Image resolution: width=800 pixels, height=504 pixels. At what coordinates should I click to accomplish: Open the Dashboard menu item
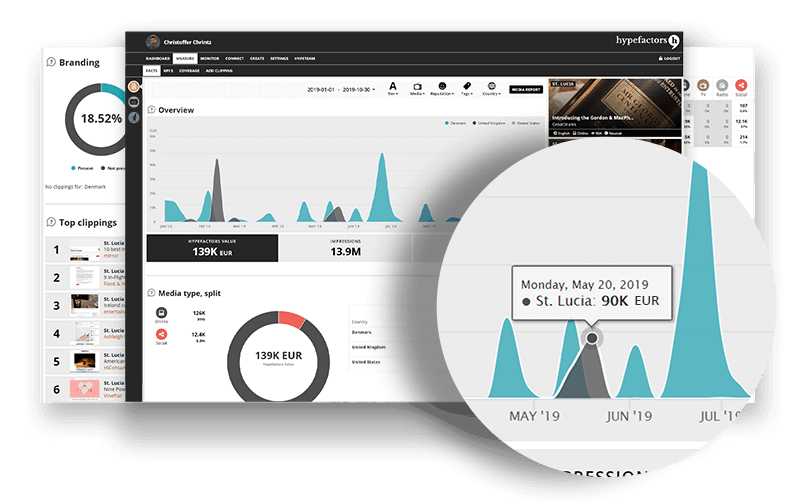coord(158,59)
